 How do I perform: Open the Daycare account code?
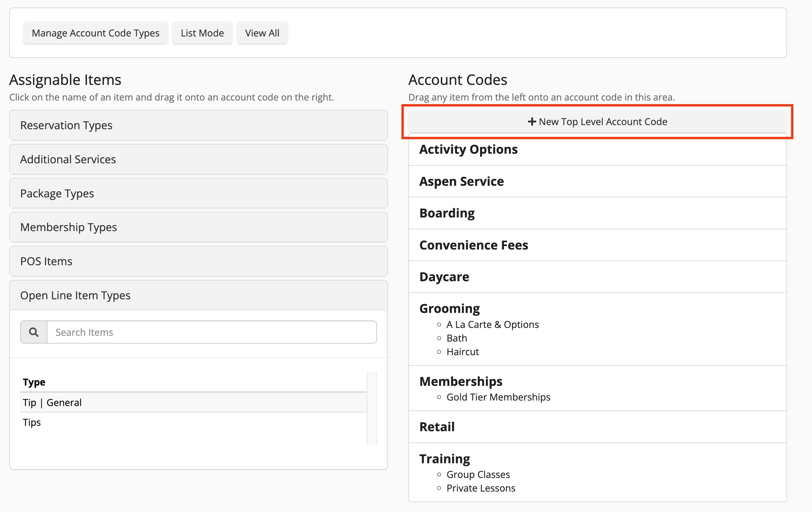(x=444, y=277)
